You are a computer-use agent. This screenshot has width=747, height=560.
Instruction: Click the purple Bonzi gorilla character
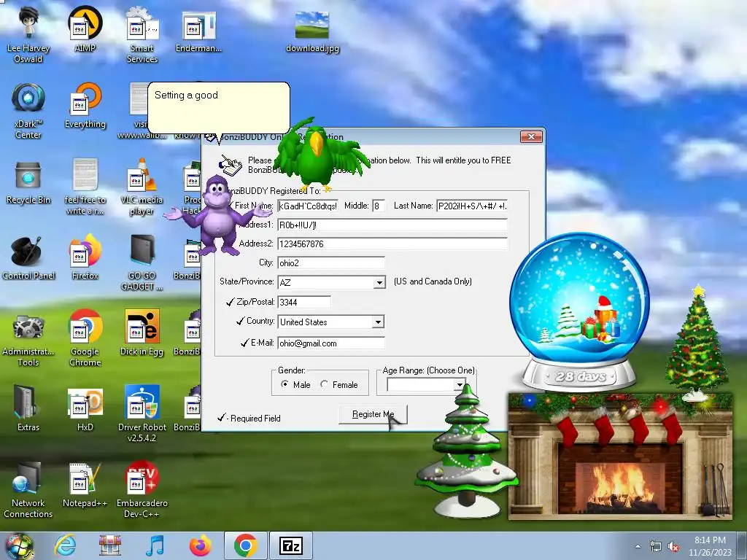pos(217,215)
